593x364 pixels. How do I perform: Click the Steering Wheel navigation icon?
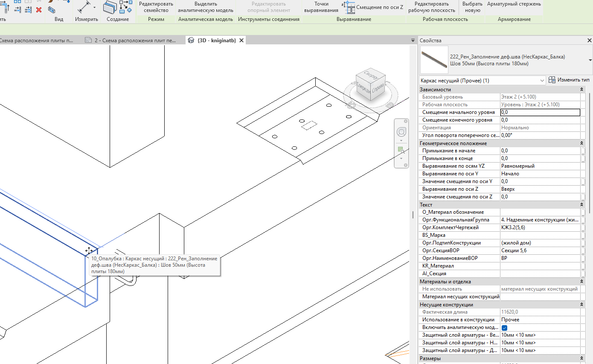coord(401,131)
